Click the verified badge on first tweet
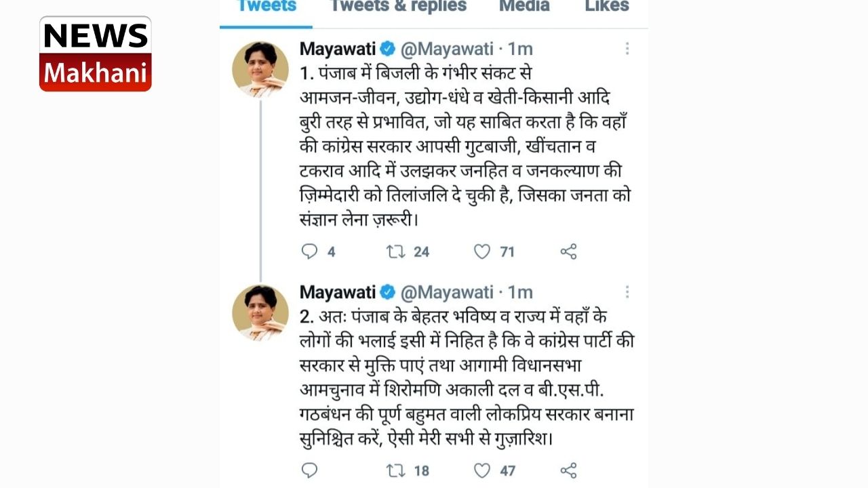This screenshot has height=488, width=868. pos(387,49)
